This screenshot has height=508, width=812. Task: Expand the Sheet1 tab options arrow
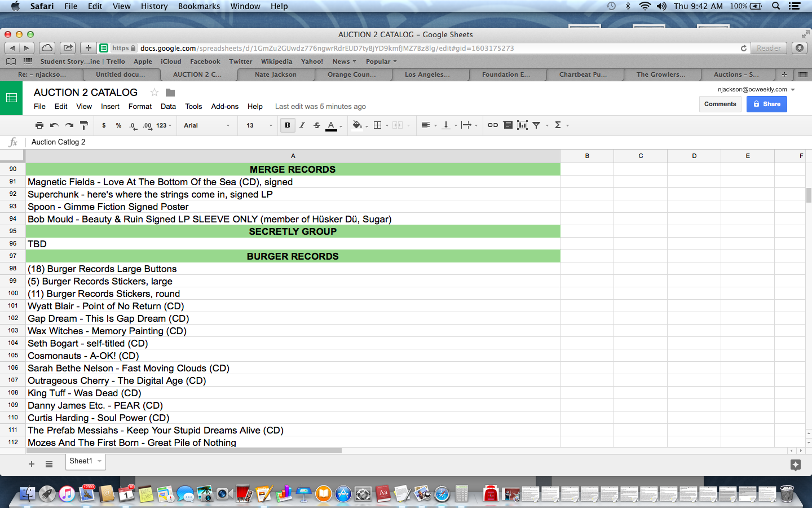click(x=100, y=461)
